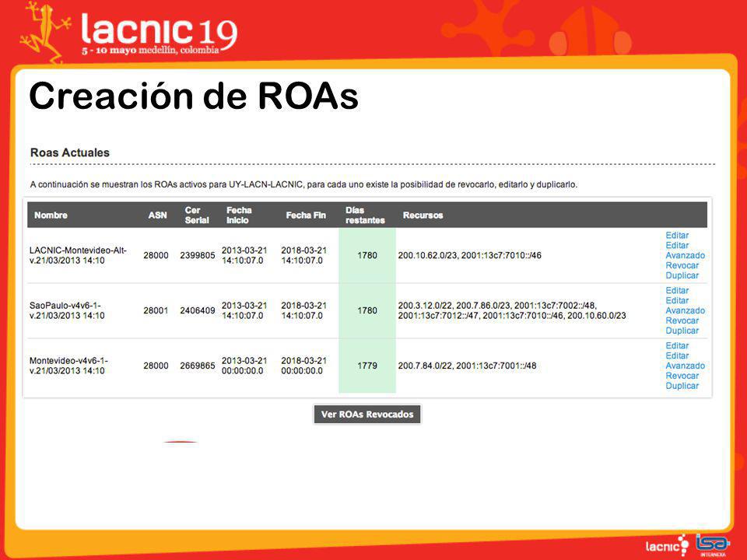Click serial number 2399805
This screenshot has height=560, width=747.
197,255
